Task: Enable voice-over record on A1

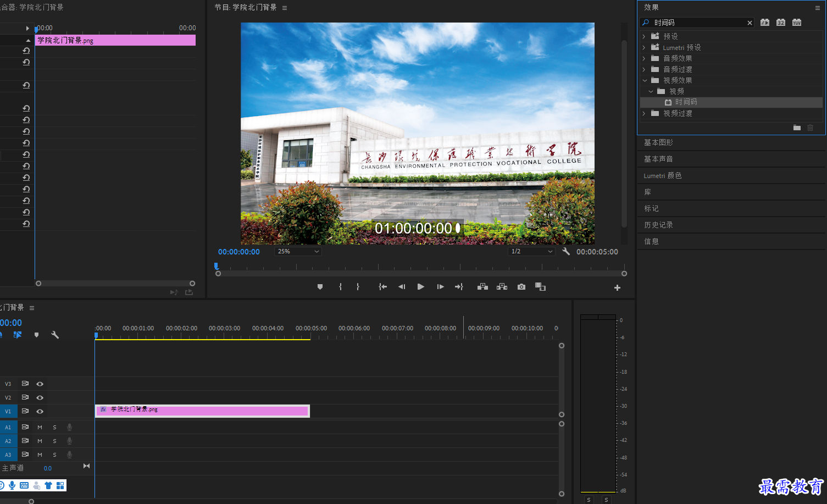Action: [x=69, y=427]
